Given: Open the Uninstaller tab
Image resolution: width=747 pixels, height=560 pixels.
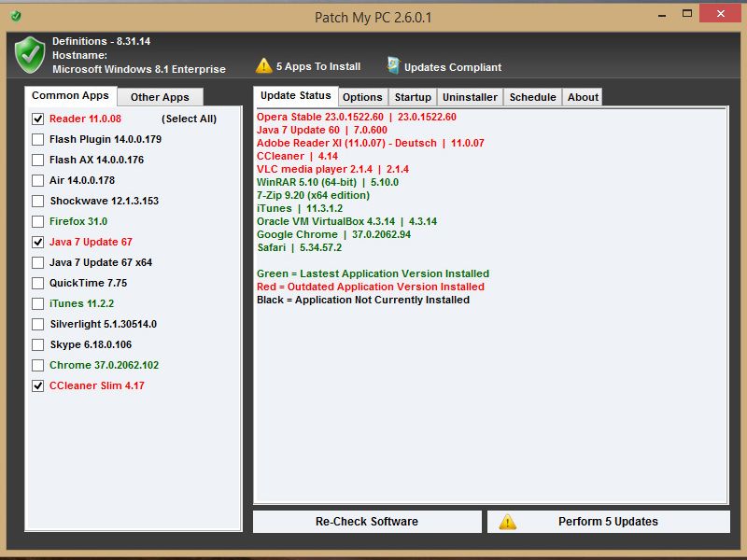Looking at the screenshot, I should 470,97.
